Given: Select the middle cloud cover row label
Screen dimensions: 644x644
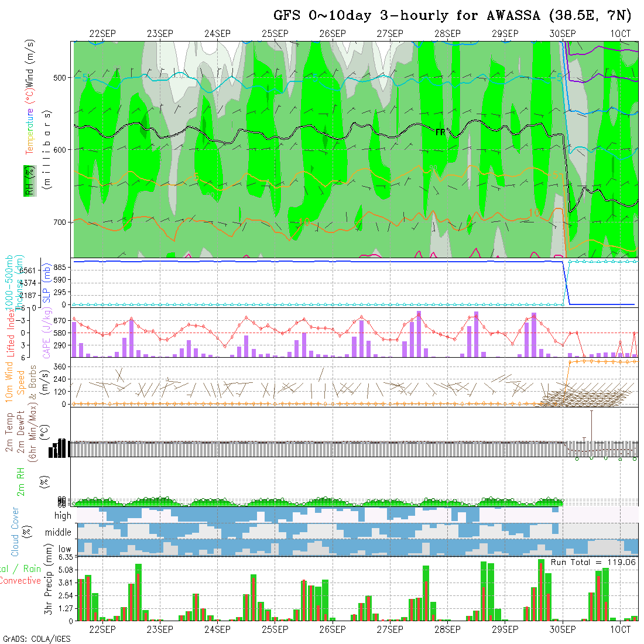Looking at the screenshot, I should [59, 533].
